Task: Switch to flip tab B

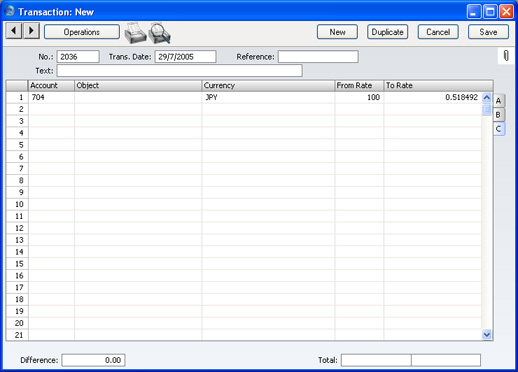Action: pyautogui.click(x=499, y=115)
